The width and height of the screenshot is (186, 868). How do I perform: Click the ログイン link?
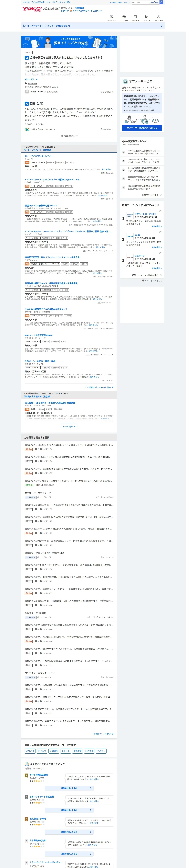(65, 11)
